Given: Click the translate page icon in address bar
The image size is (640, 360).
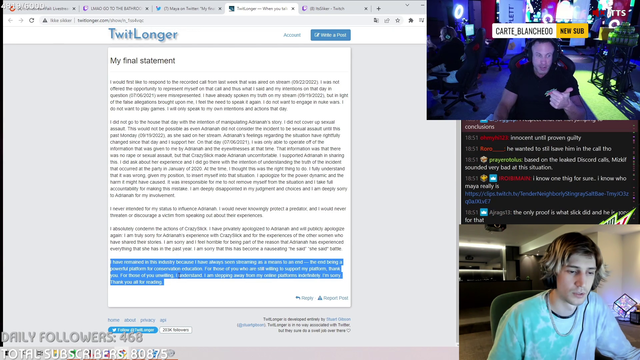Looking at the screenshot, I should 376,20.
